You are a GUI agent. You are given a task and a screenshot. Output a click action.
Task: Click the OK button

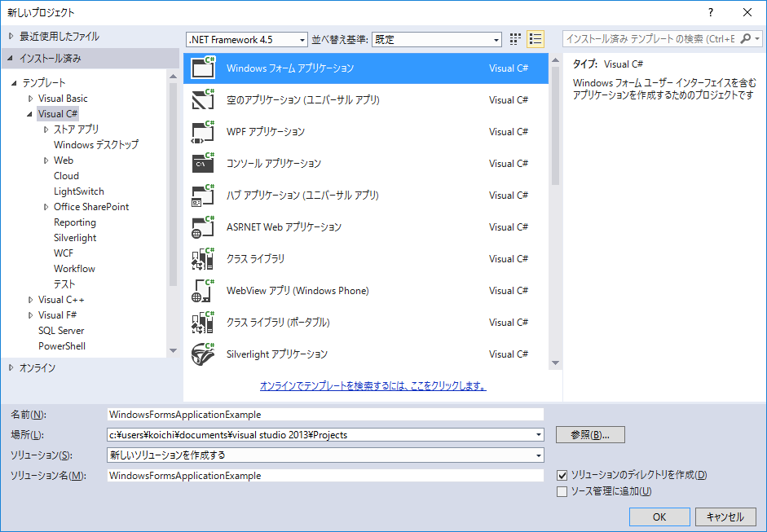(x=659, y=517)
